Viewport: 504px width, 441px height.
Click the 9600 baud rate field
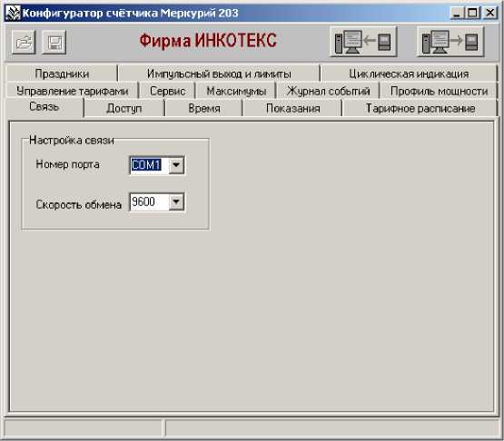(x=149, y=201)
